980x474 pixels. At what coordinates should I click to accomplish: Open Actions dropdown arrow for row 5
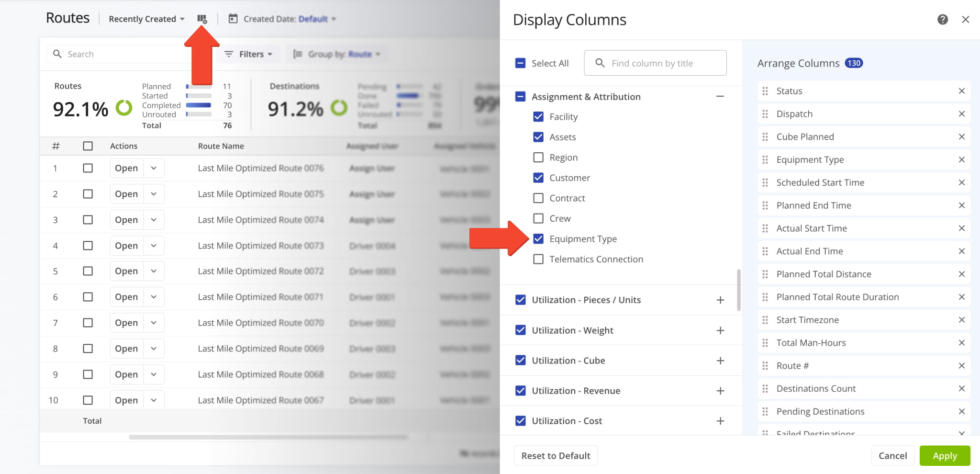point(154,271)
